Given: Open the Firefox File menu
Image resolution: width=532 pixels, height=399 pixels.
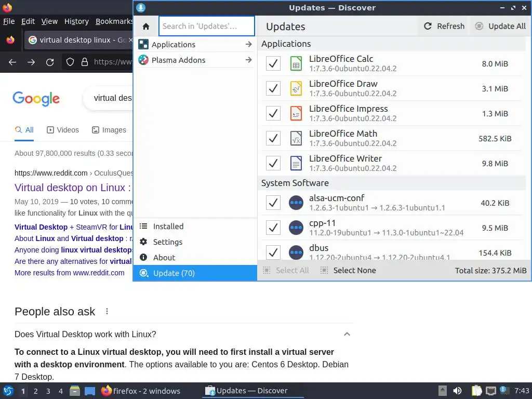Looking at the screenshot, I should [9, 21].
